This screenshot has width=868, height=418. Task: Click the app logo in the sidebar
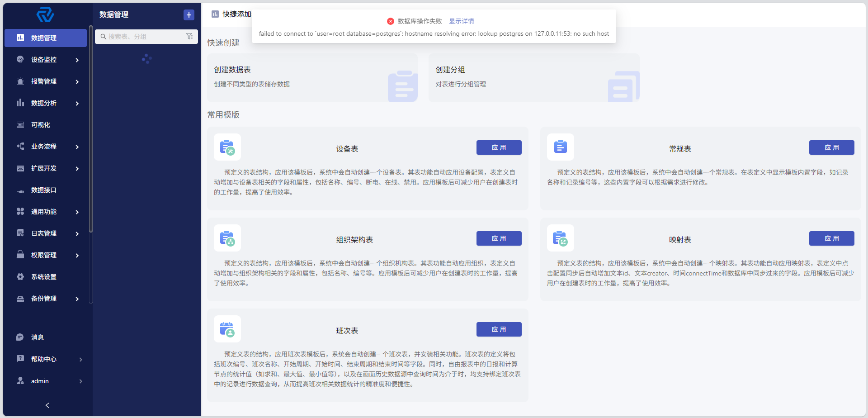pos(45,15)
